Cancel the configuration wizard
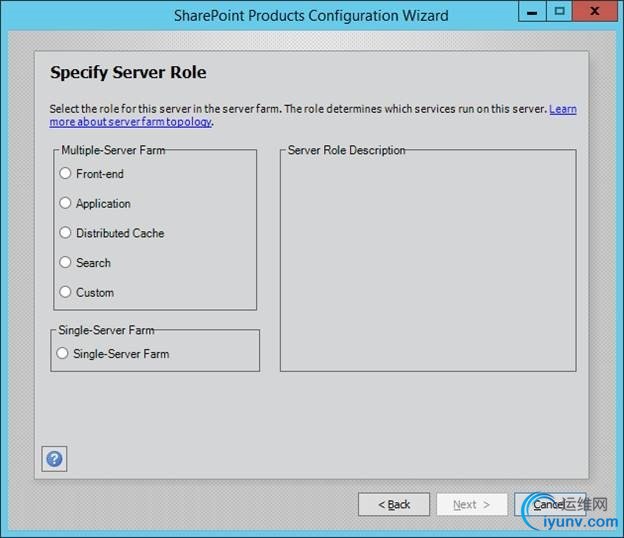624x538 pixels. [550, 504]
